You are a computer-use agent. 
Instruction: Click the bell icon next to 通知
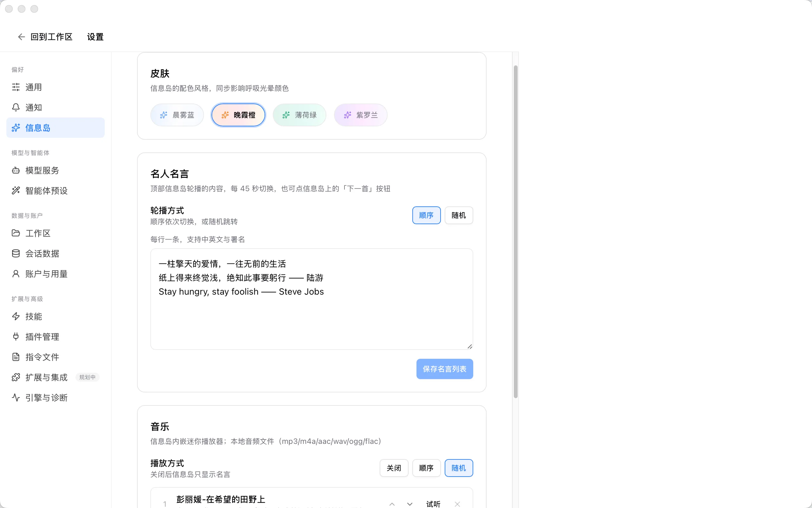tap(16, 108)
